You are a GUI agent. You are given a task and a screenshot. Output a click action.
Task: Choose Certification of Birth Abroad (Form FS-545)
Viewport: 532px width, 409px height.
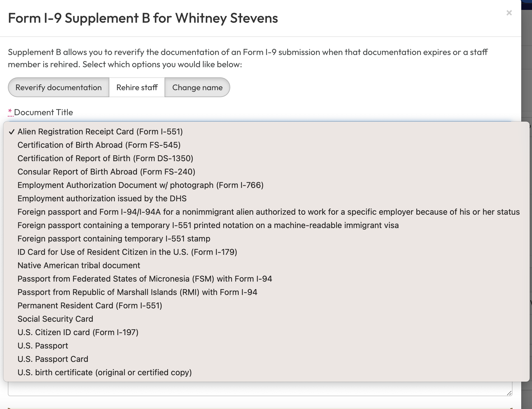(x=99, y=145)
